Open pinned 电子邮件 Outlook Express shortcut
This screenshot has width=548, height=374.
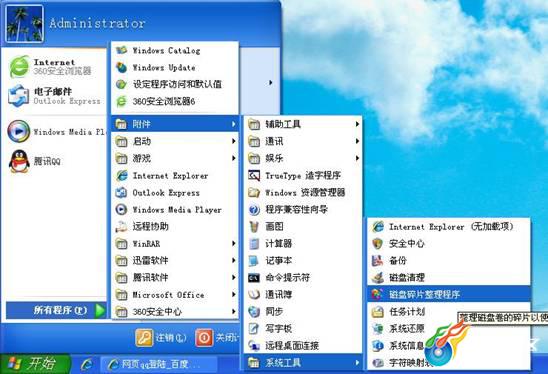[x=54, y=96]
